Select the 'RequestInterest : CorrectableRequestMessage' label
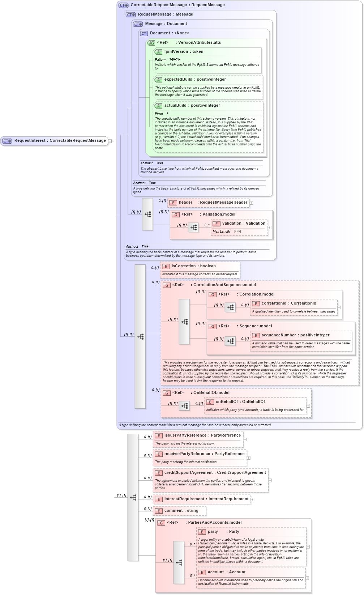Image resolution: width=364 pixels, height=595 pixels. (60, 141)
